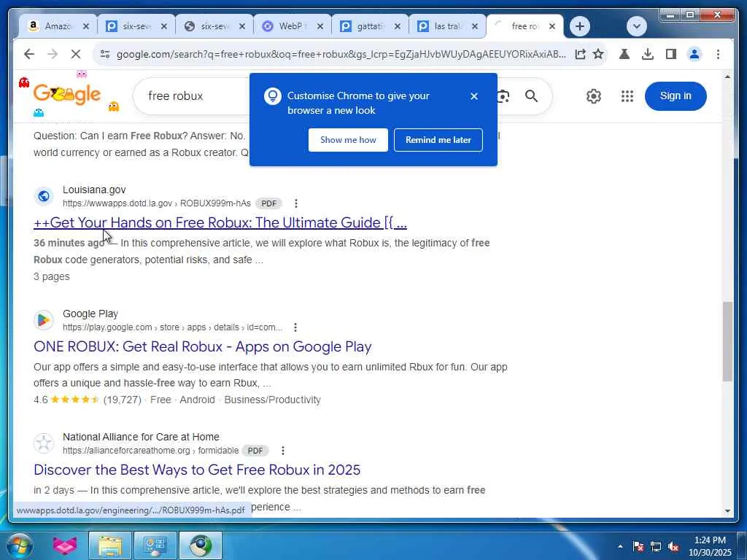This screenshot has width=747, height=560.
Task: Click scrollbar up arrow
Action: (727, 77)
